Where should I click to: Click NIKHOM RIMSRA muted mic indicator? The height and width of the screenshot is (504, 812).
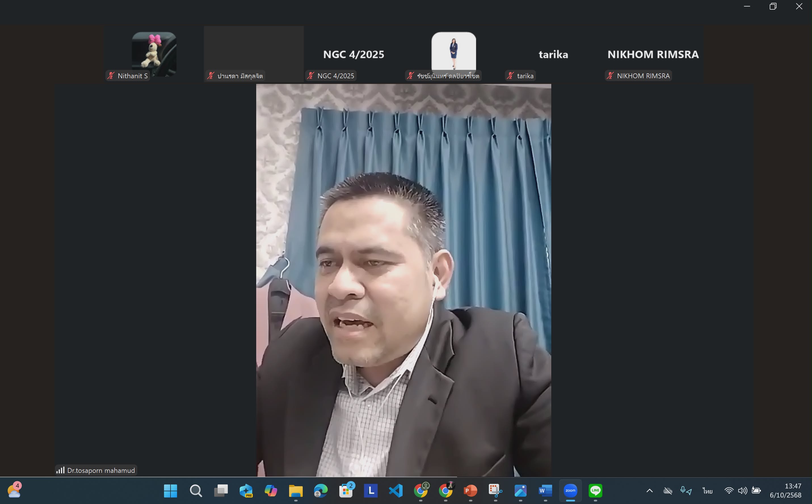tap(610, 76)
